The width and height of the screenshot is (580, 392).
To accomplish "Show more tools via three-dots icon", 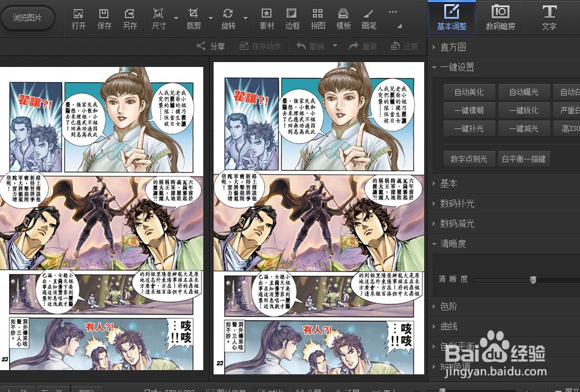I will [393, 12].
